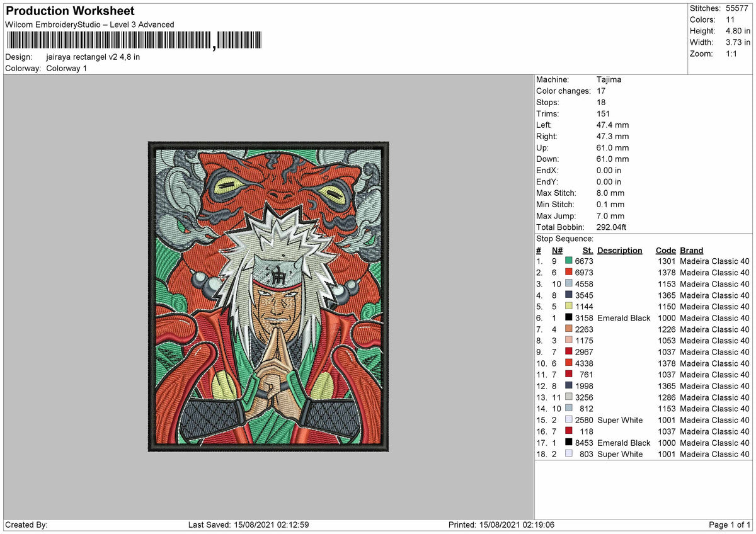This screenshot has width=756, height=534.
Task: Select the Stop Sequence heading
Action: [x=564, y=239]
